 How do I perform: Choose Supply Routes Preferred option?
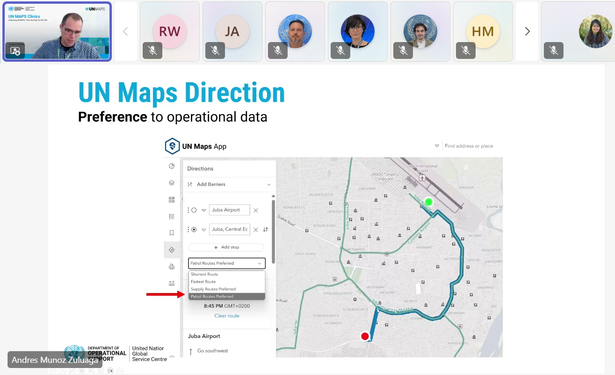point(227,289)
